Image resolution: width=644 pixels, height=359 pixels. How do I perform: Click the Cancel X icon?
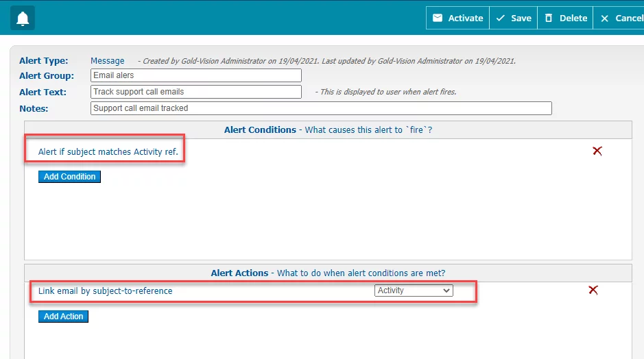[x=605, y=18]
